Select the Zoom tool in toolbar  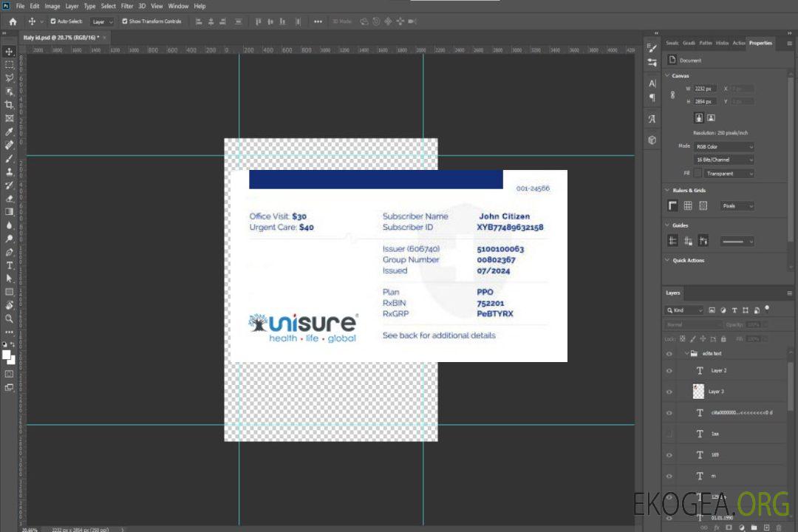click(x=10, y=318)
